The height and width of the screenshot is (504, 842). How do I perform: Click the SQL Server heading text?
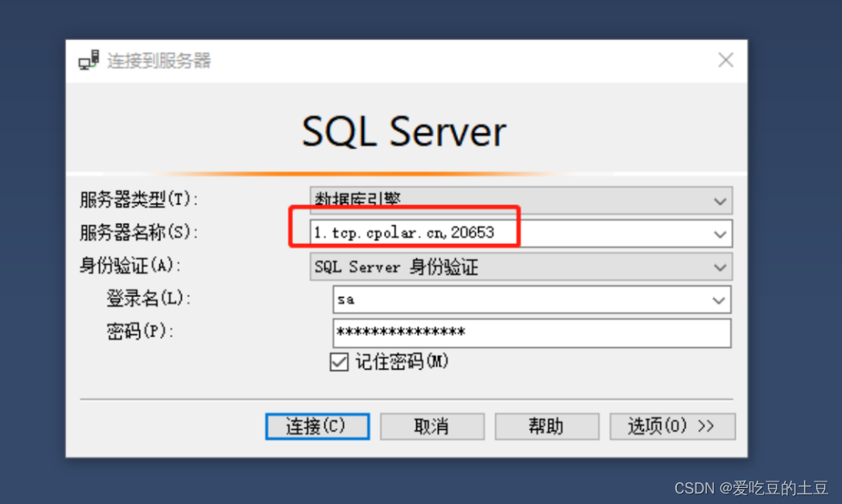(x=404, y=131)
